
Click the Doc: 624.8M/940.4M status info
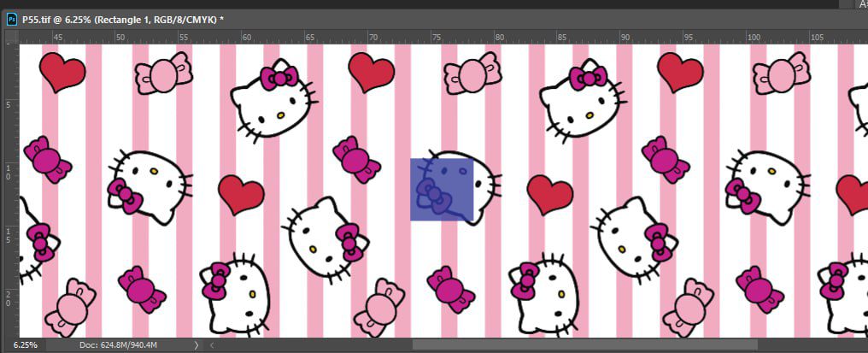click(118, 344)
